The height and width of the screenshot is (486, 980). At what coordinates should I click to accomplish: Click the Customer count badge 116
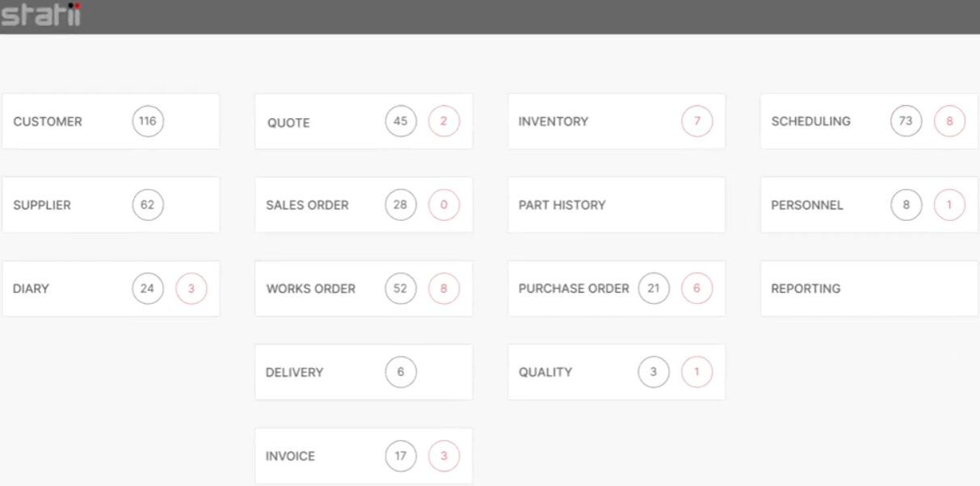(x=148, y=121)
